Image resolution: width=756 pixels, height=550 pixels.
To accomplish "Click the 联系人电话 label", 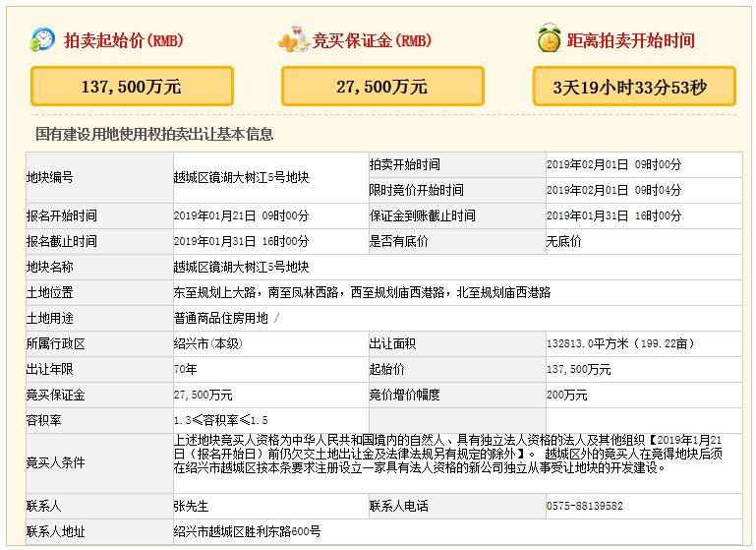I will click(x=399, y=506).
